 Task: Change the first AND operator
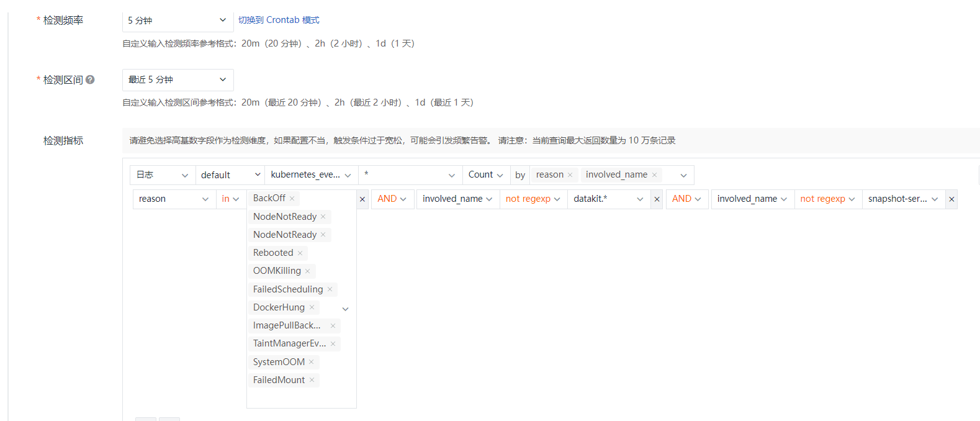[x=392, y=199]
